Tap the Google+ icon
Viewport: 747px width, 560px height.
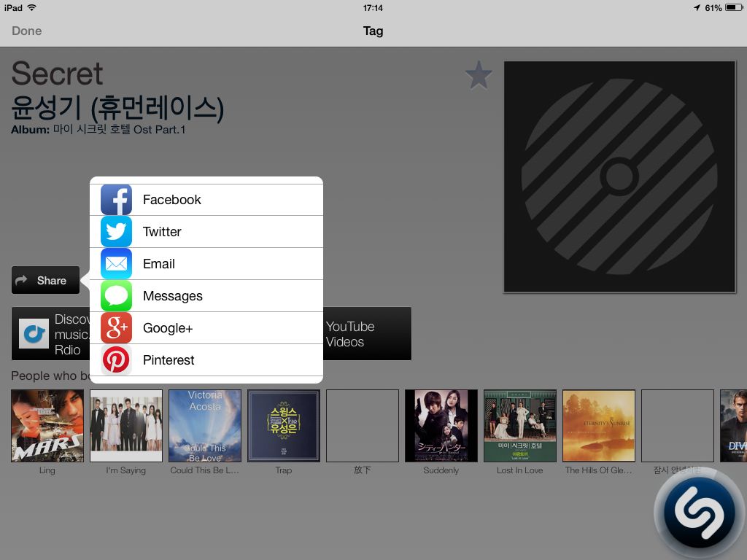coord(116,328)
